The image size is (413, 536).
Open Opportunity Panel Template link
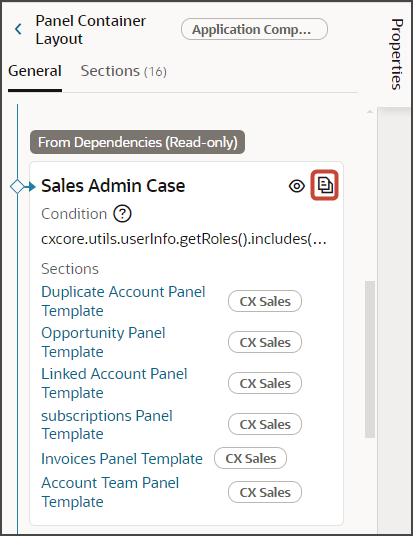103,342
